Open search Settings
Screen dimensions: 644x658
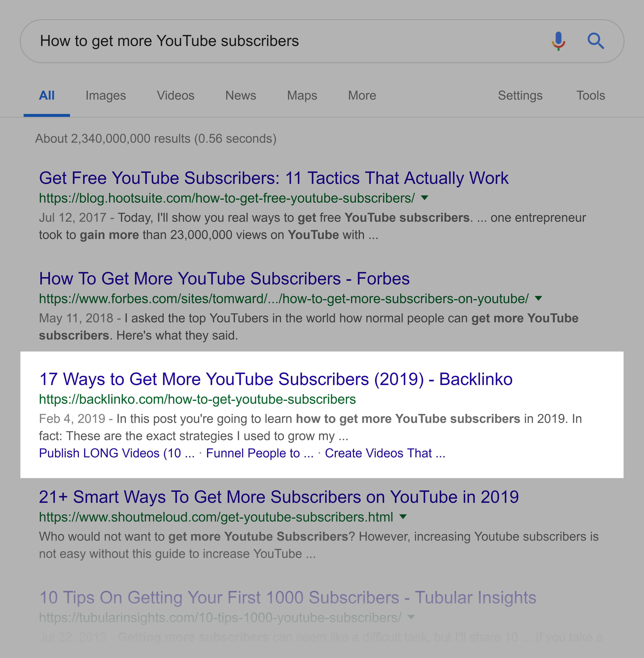(x=520, y=96)
